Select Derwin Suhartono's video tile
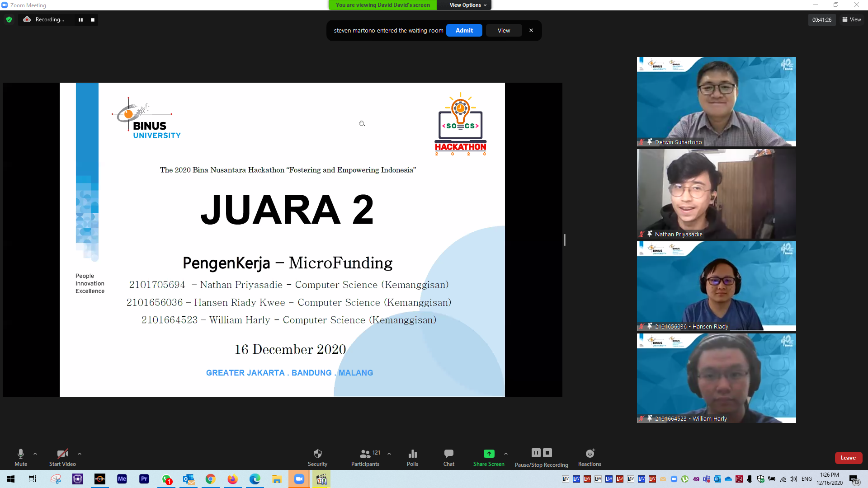This screenshot has height=488, width=868. tap(716, 102)
